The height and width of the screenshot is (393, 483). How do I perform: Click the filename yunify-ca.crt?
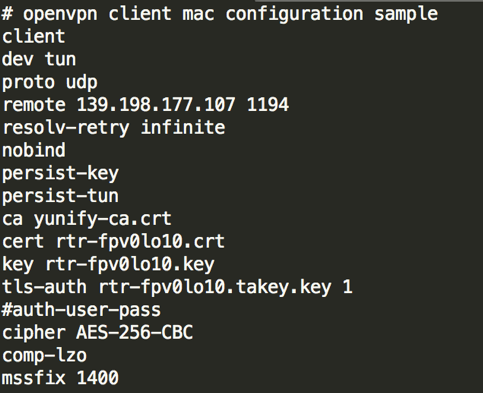pos(103,219)
